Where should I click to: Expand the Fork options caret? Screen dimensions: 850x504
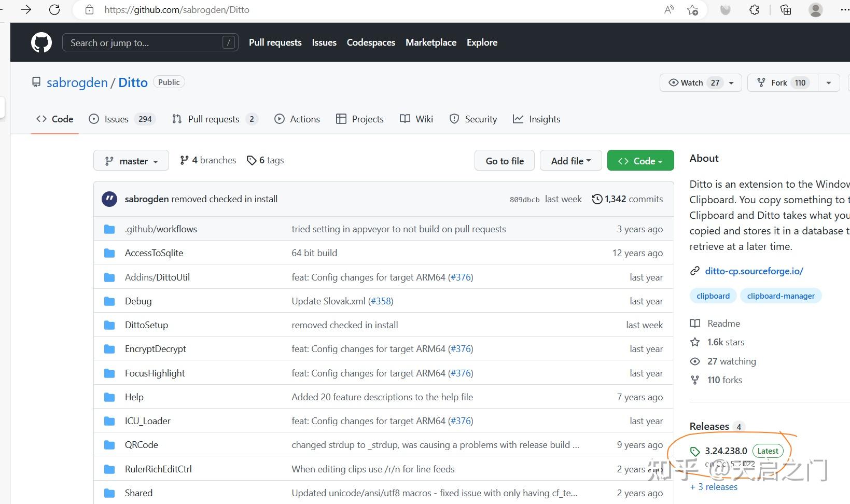coord(829,82)
